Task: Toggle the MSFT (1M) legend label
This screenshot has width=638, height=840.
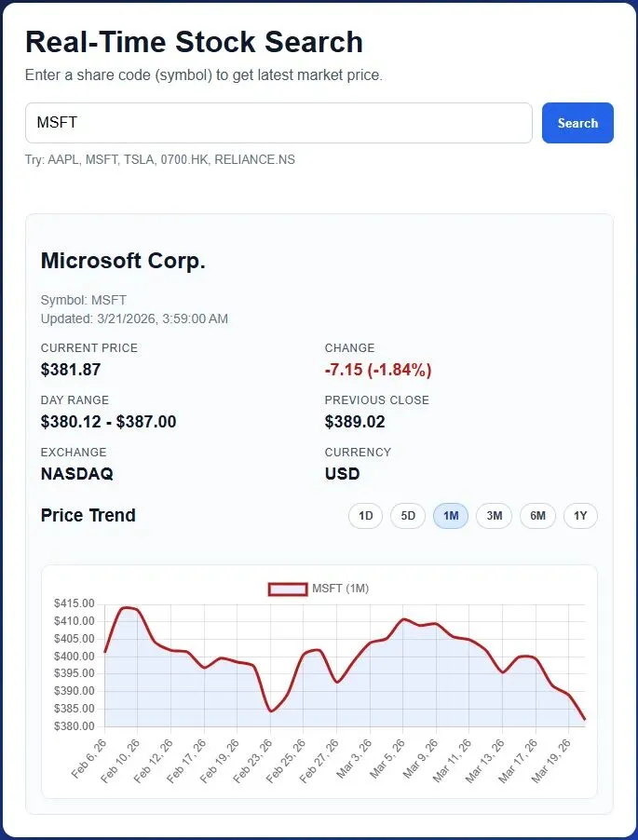Action: pos(340,589)
